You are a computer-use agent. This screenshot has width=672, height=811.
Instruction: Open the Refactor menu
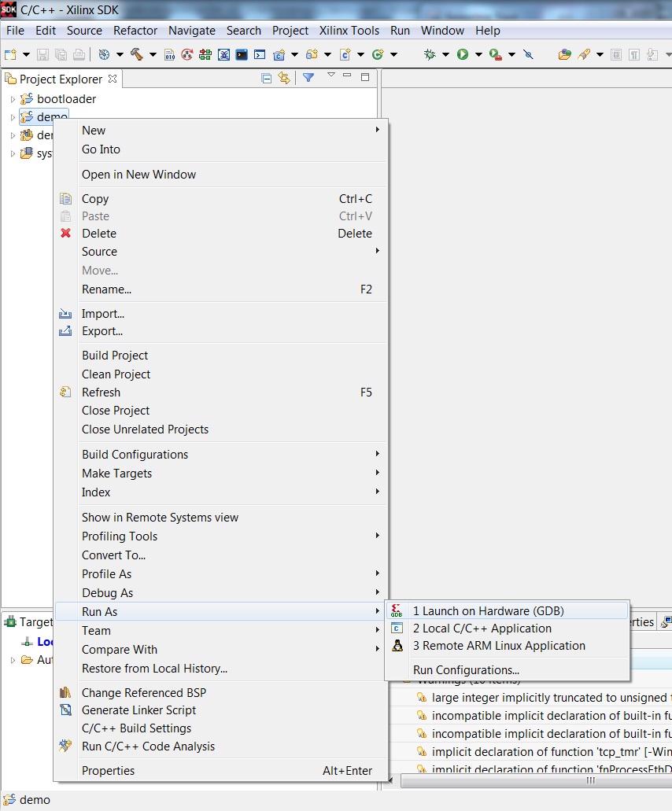click(x=135, y=31)
